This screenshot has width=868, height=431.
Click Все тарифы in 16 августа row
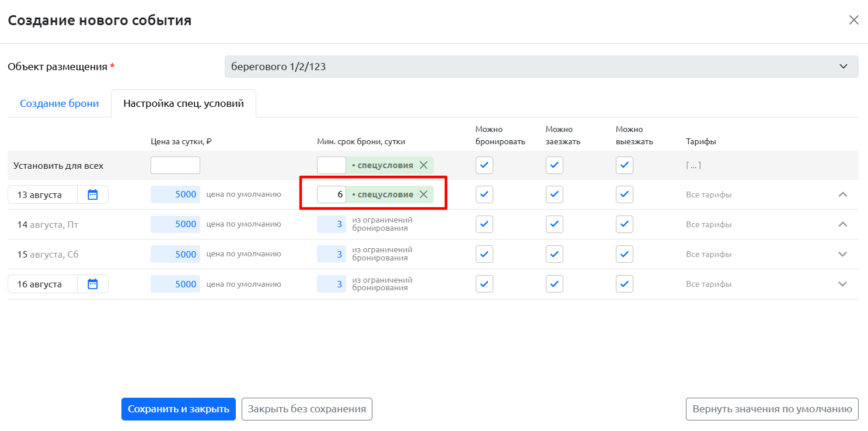(x=709, y=284)
